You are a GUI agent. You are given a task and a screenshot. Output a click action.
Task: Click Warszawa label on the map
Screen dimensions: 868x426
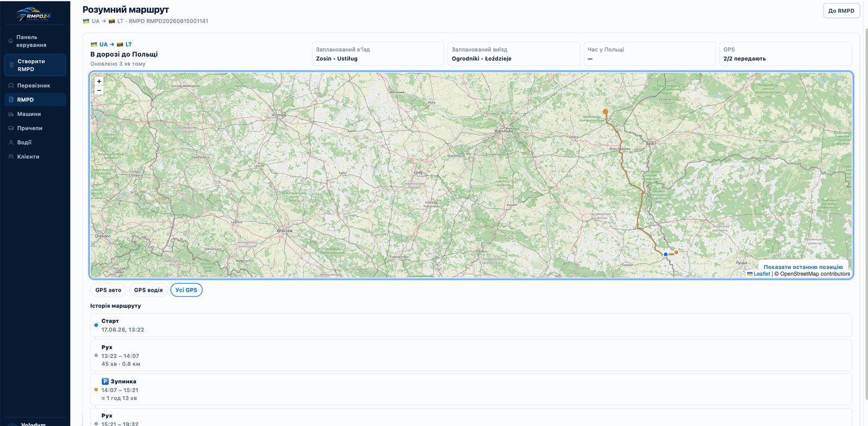tap(503, 131)
